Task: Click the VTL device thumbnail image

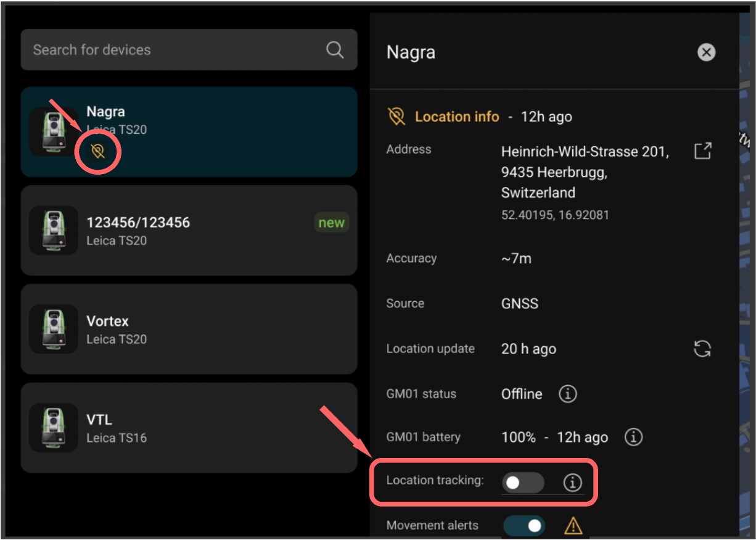Action: point(54,428)
